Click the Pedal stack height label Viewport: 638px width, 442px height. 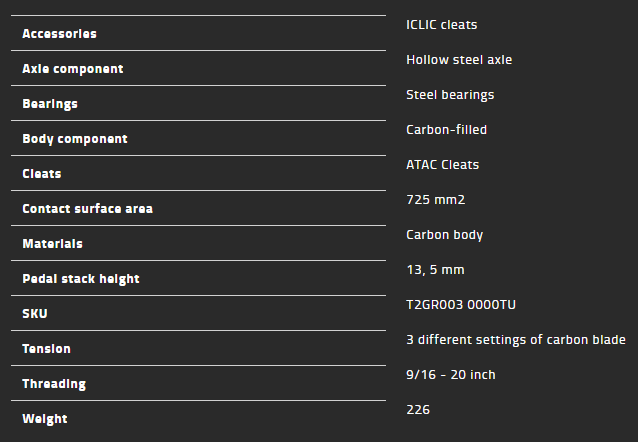(x=81, y=279)
